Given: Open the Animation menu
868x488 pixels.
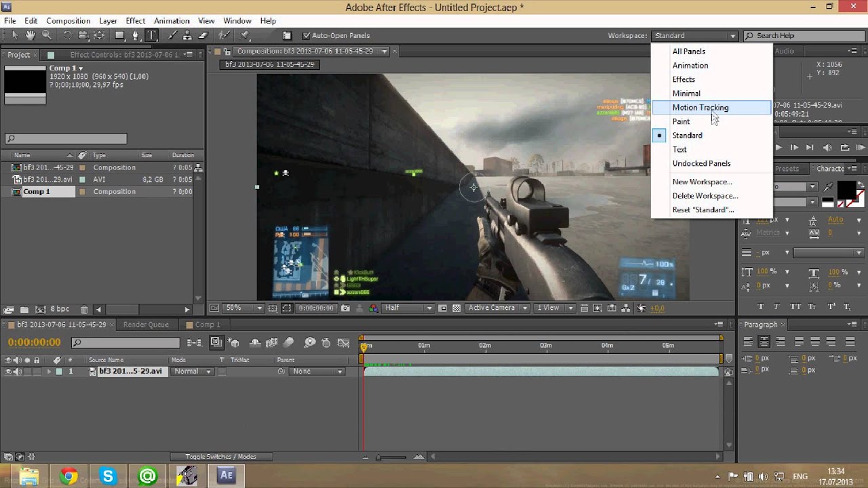Looking at the screenshot, I should click(172, 21).
